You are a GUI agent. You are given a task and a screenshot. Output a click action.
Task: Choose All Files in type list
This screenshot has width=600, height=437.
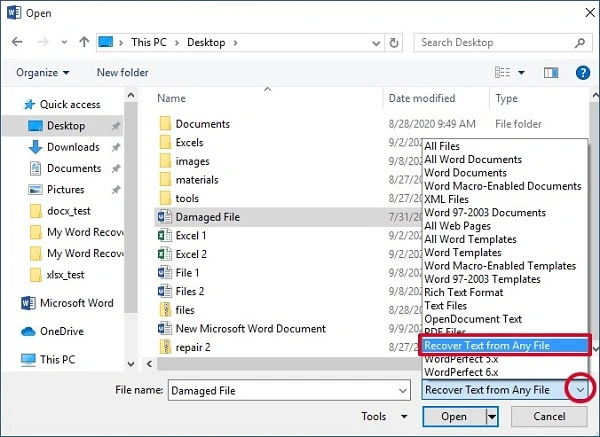[x=442, y=146]
